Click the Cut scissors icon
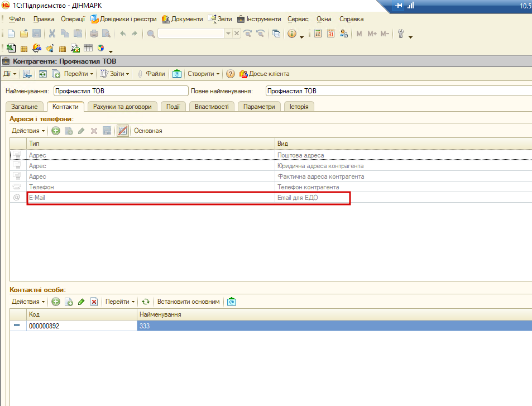 [x=52, y=34]
